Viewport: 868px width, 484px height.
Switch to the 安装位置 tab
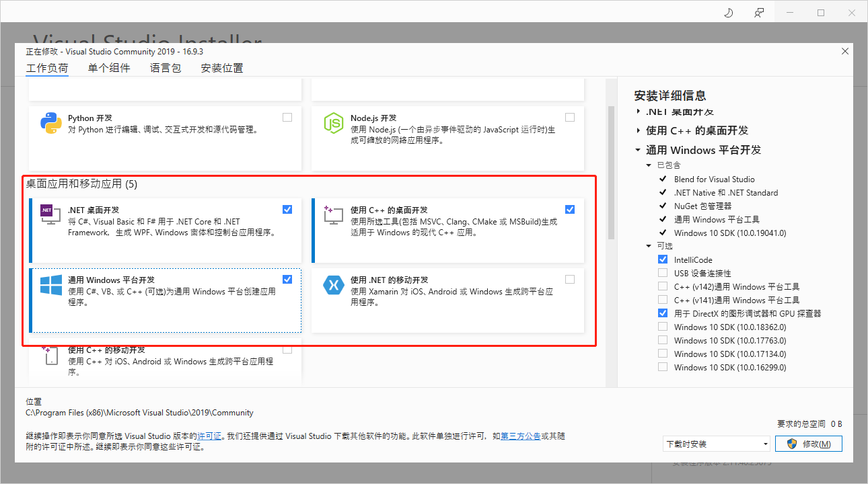tap(222, 68)
